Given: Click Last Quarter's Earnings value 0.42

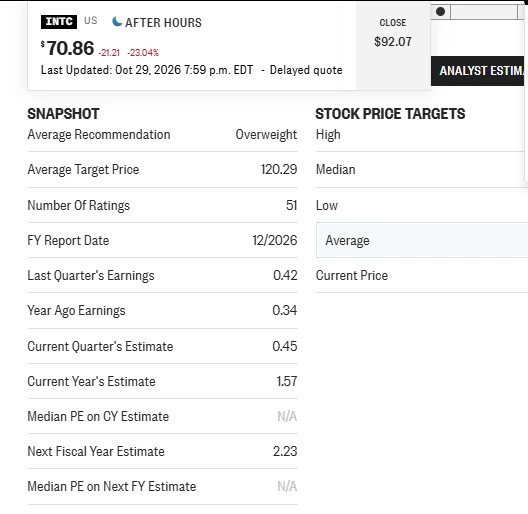Looking at the screenshot, I should (x=285, y=276).
